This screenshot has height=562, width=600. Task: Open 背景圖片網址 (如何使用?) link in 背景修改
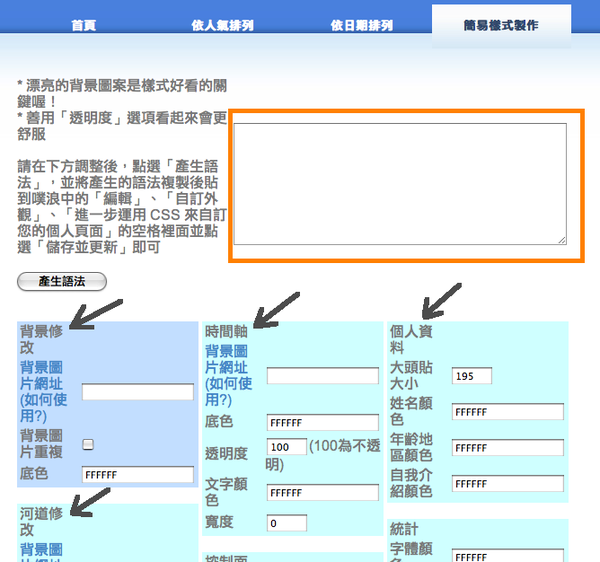[43, 391]
